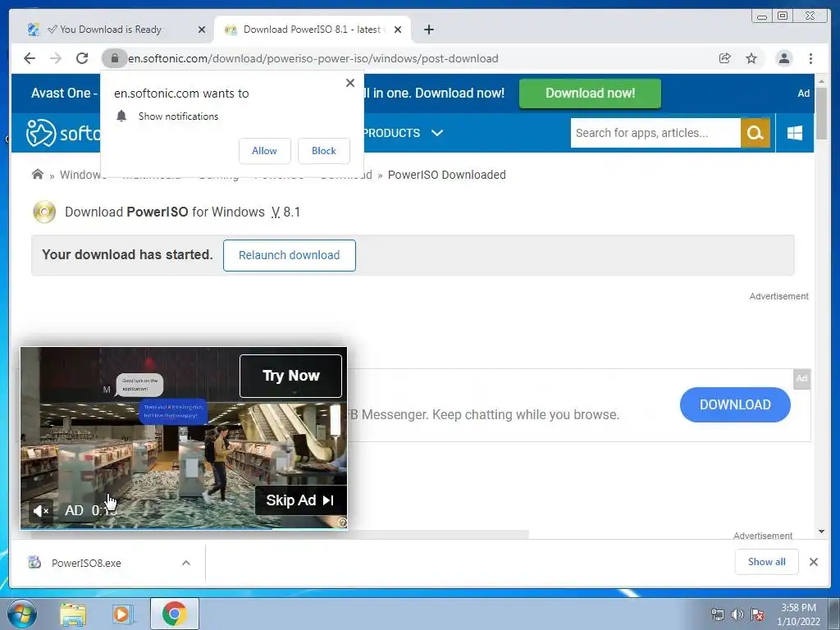Viewport: 840px width, 630px height.
Task: Close the downloads bar
Action: [813, 562]
